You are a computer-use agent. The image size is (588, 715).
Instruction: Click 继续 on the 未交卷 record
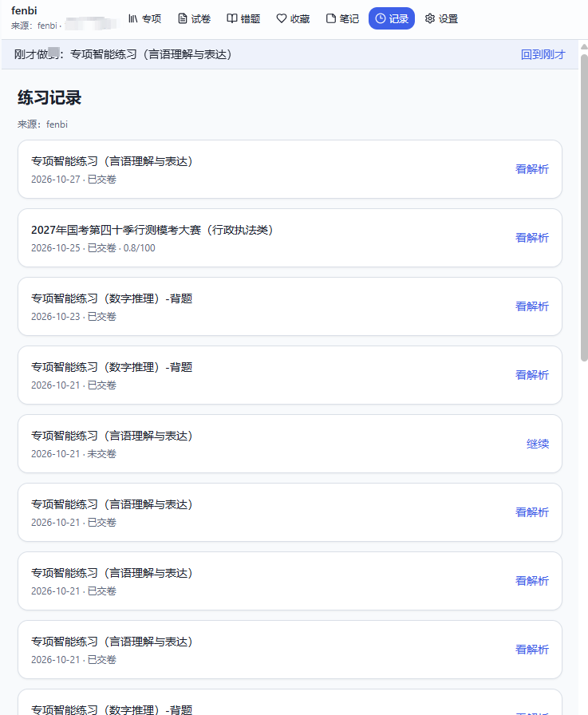click(538, 444)
